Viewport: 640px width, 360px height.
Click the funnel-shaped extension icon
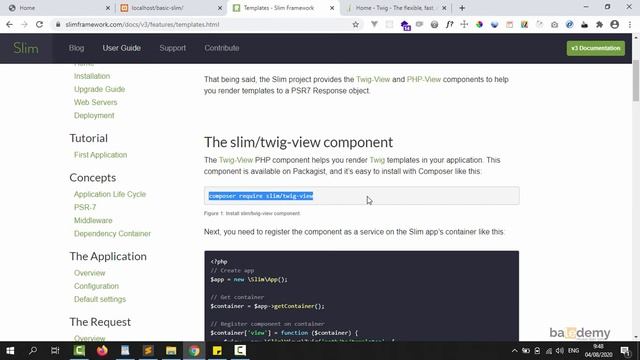374,24
